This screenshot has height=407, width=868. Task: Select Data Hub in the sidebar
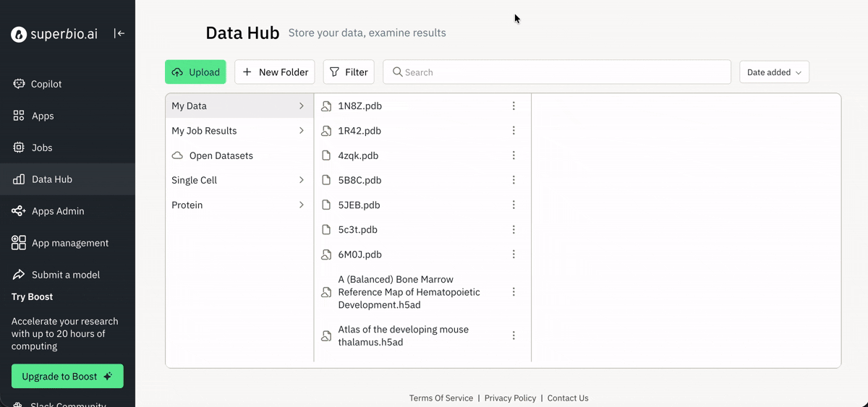pos(51,179)
